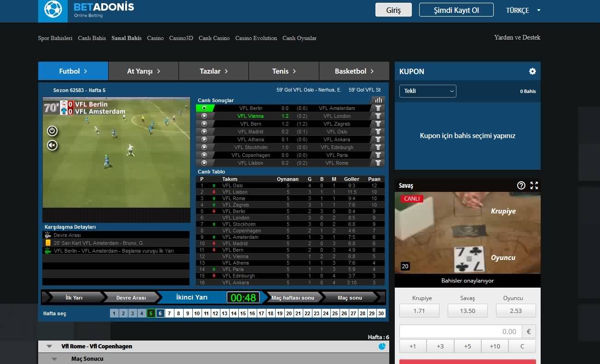Select week 30 in Hafta seç
Image resolution: width=600 pixels, height=364 pixels.
pyautogui.click(x=381, y=313)
